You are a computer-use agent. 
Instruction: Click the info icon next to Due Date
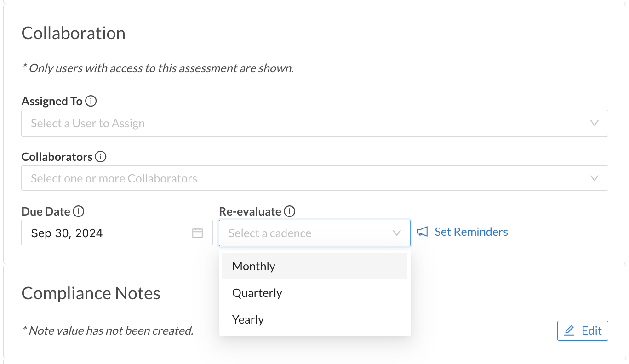coord(79,211)
